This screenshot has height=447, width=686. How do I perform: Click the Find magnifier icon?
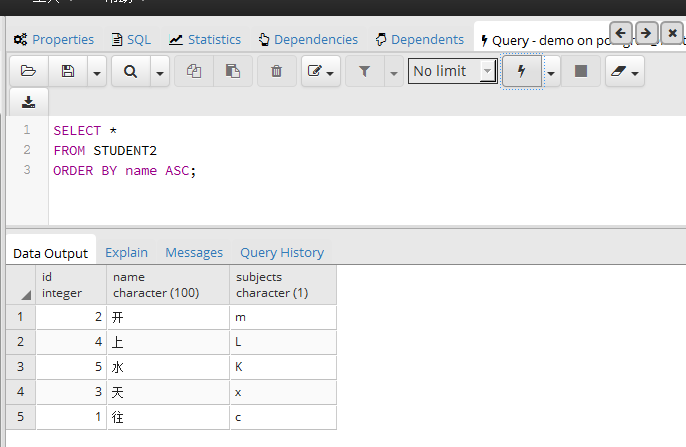130,71
